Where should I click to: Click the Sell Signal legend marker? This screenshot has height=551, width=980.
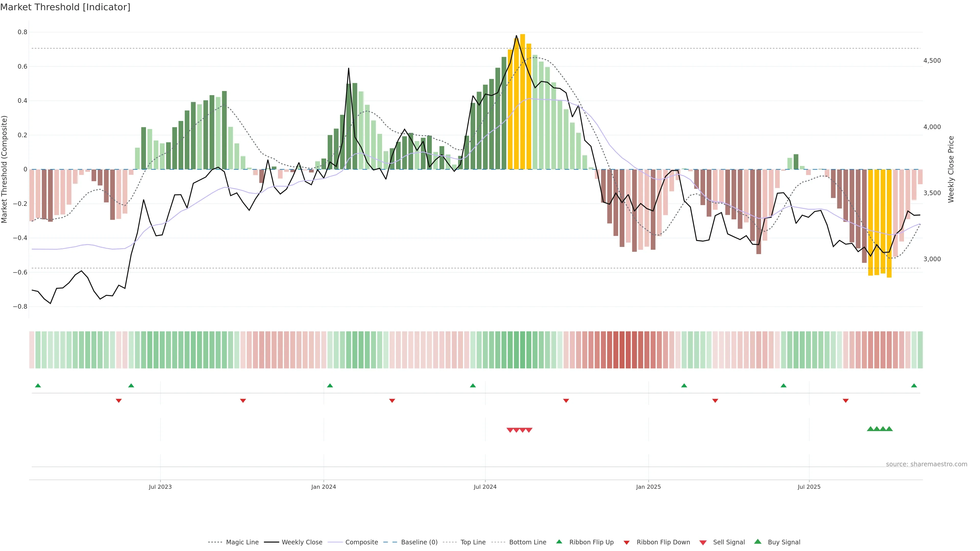[x=703, y=542]
